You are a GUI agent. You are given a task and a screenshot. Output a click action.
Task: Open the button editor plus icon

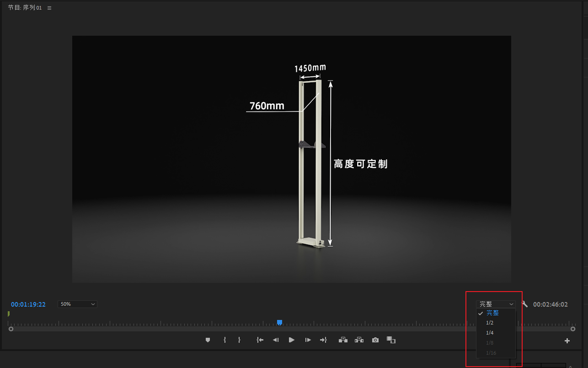pos(567,341)
